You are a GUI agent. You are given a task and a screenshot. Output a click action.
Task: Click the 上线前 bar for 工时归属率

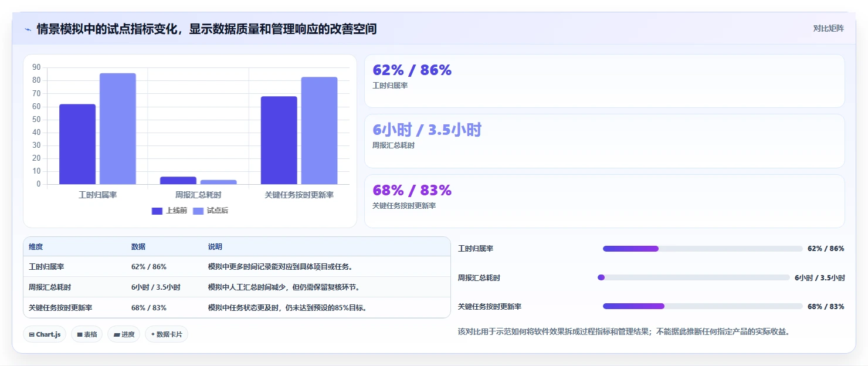(x=77, y=144)
